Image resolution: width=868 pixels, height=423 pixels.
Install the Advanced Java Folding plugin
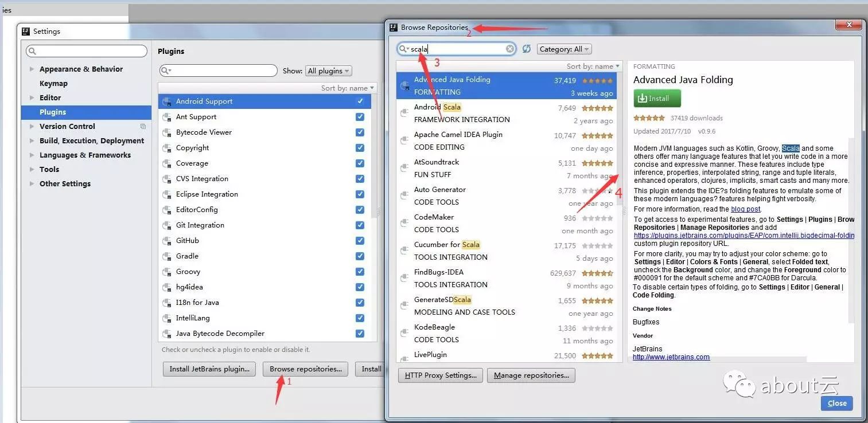657,99
